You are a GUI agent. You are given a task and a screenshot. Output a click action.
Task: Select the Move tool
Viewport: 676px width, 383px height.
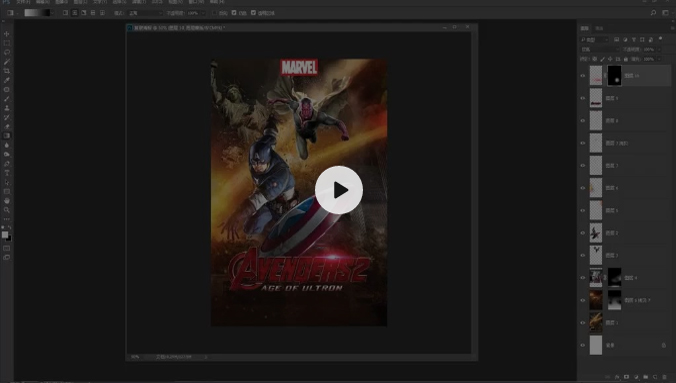[x=6, y=34]
